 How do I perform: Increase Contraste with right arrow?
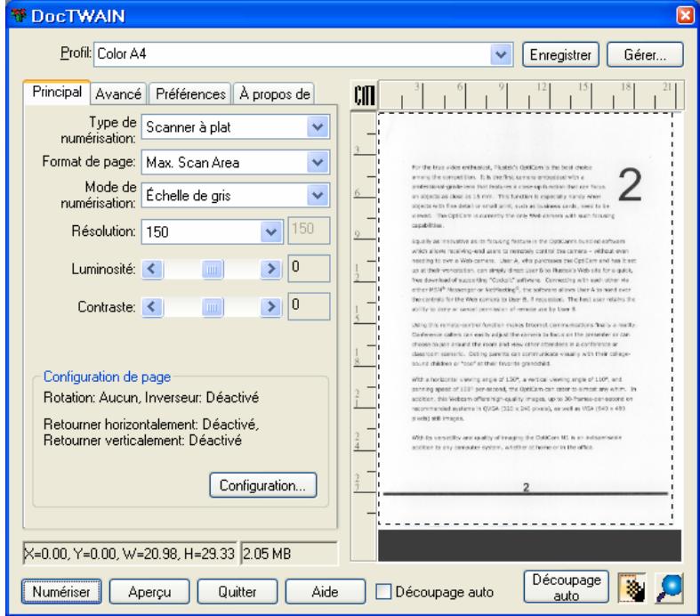point(271,307)
